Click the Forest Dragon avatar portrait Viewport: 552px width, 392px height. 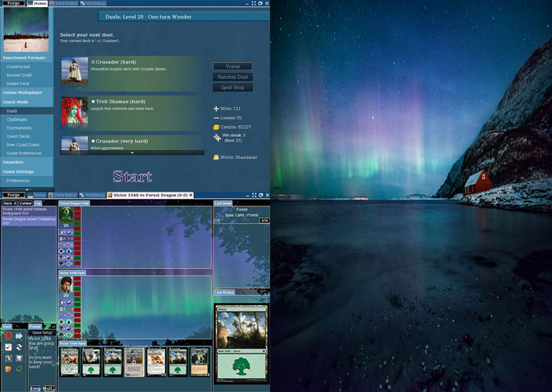pyautogui.click(x=66, y=215)
